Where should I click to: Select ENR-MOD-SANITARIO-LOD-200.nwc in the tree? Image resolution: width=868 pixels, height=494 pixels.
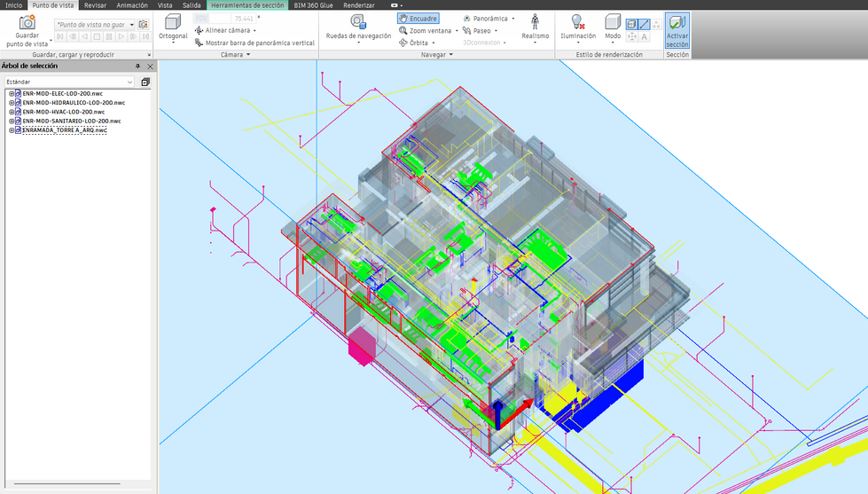pyautogui.click(x=72, y=121)
